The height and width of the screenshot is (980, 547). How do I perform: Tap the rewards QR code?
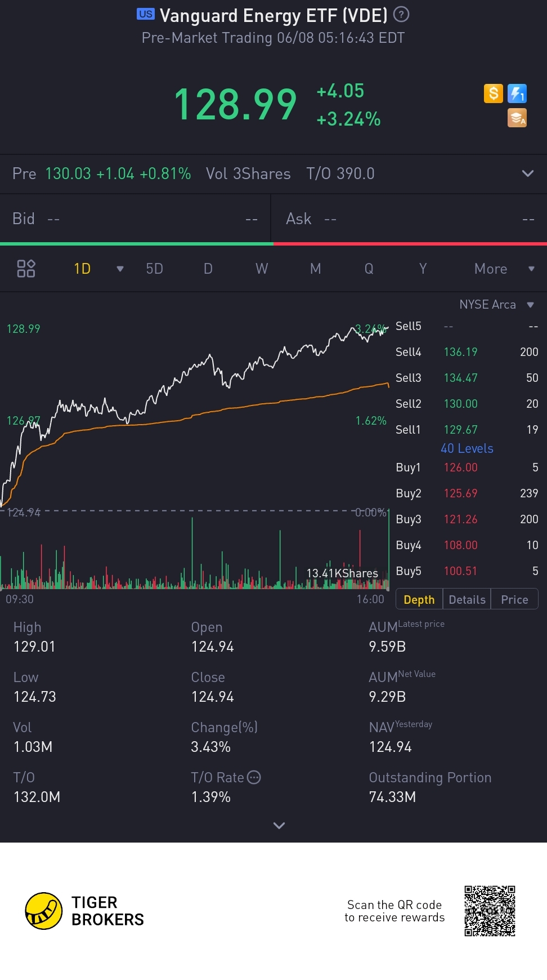pos(490,911)
